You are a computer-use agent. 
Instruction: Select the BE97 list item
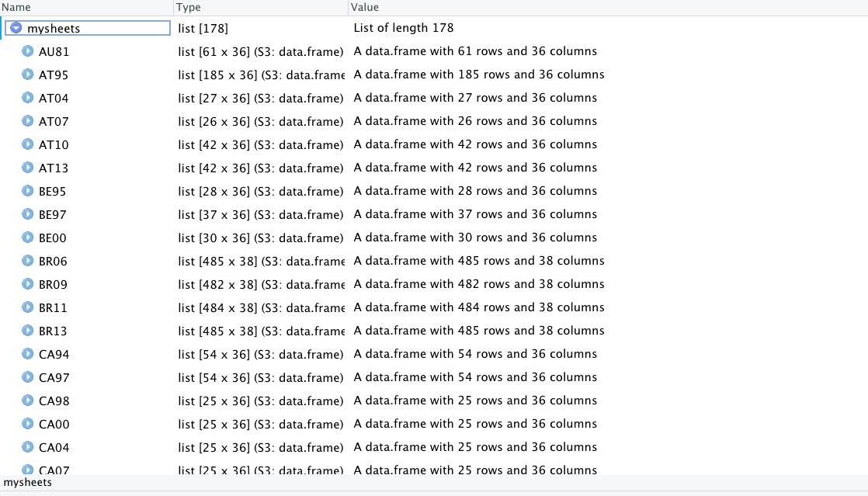[53, 215]
